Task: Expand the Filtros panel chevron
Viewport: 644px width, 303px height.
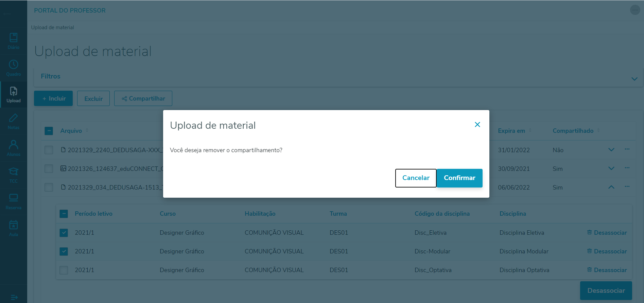Action: pos(634,79)
